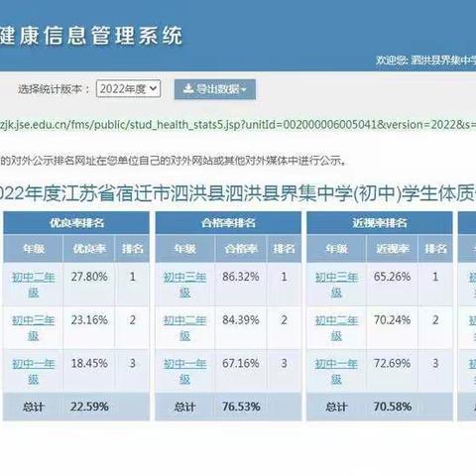476x476 pixels.
Task: Click the 合格率 column header
Action: [241, 249]
